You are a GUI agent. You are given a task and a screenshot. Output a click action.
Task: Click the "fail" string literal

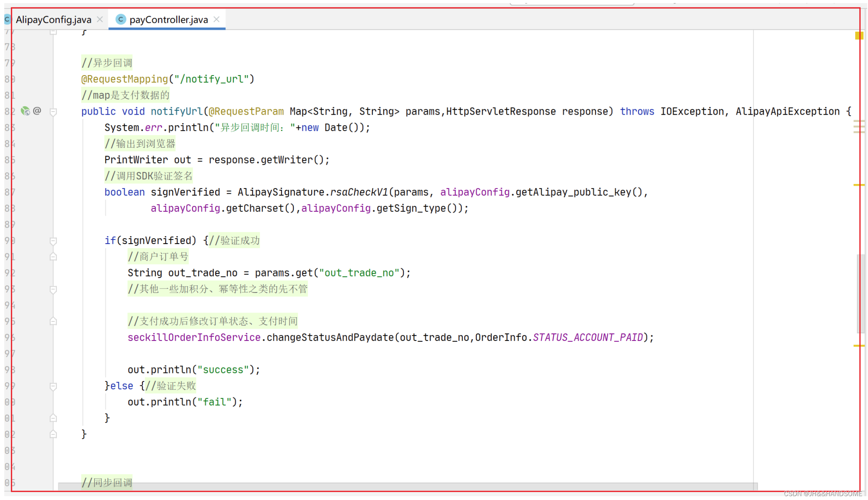pos(214,402)
